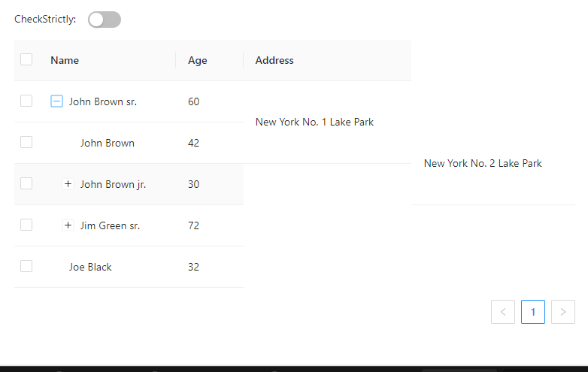Screen dimensions: 588x372
Task: Expand the Jim Green sr. row
Action: tap(68, 225)
